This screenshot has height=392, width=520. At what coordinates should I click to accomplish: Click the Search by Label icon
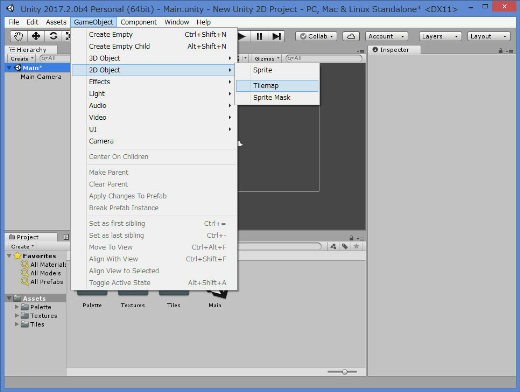coord(345,246)
